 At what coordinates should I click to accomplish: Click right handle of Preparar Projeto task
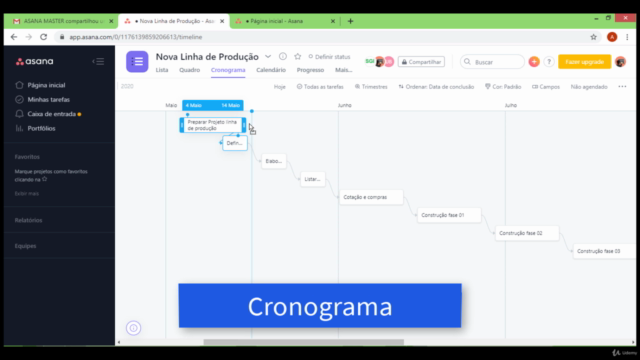tap(244, 125)
